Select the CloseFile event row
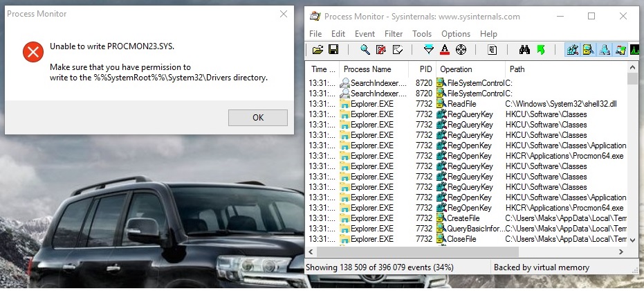The width and height of the screenshot is (644, 291). pyautogui.click(x=467, y=239)
